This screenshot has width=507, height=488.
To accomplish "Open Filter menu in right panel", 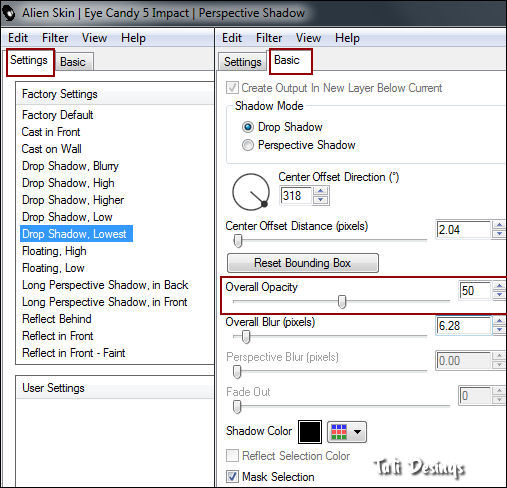I will coord(269,38).
